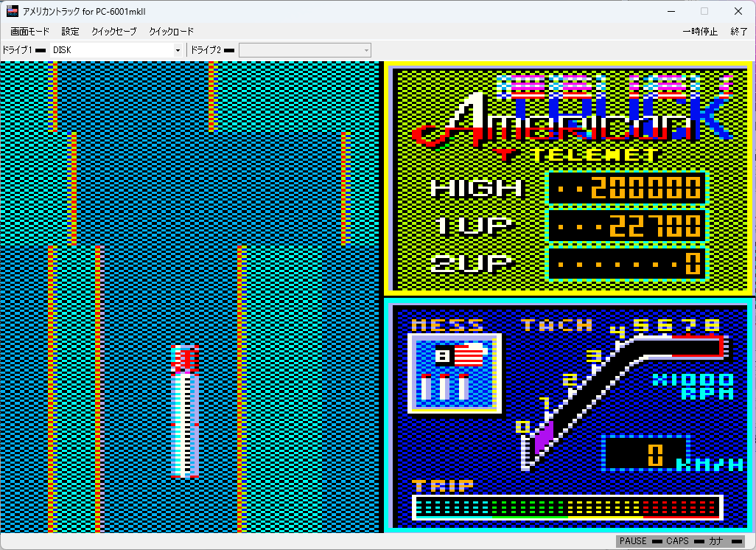Click the ドライブ2 access indicator
Viewport: 756px width, 550px height.
[x=229, y=50]
